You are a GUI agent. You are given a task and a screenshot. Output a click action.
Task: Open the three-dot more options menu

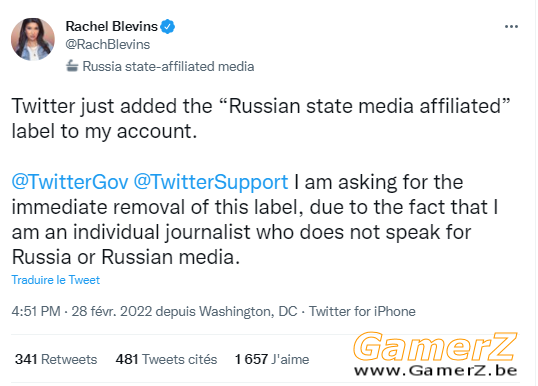click(511, 26)
